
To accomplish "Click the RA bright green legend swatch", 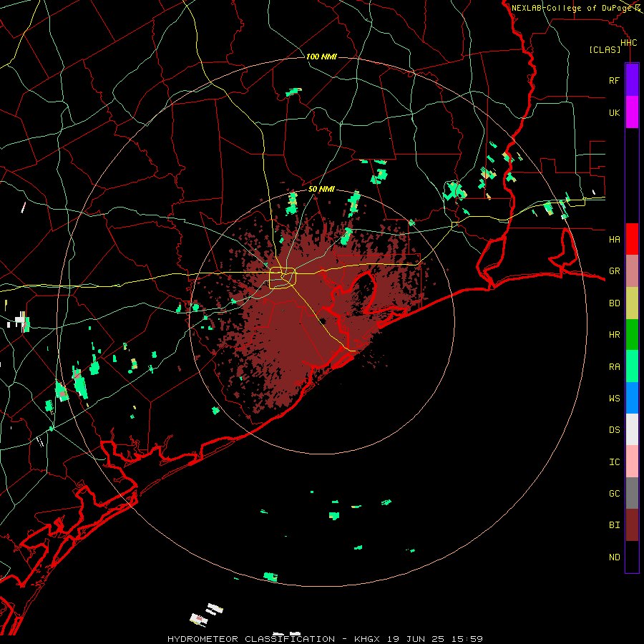I will coord(632,366).
